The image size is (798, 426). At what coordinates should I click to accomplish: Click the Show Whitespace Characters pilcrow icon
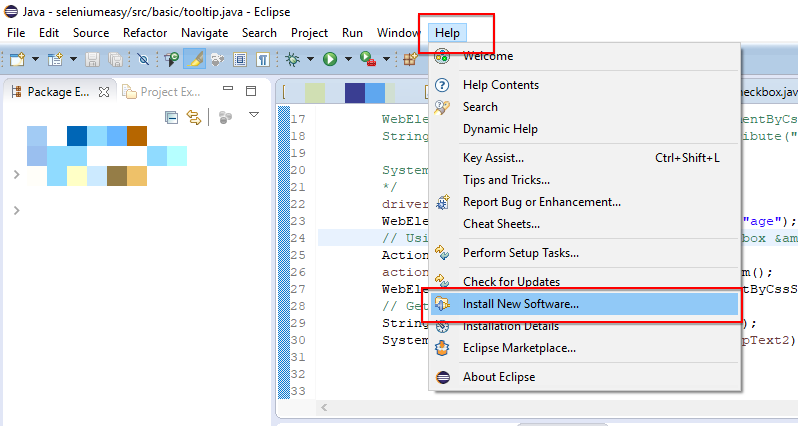pyautogui.click(x=263, y=60)
